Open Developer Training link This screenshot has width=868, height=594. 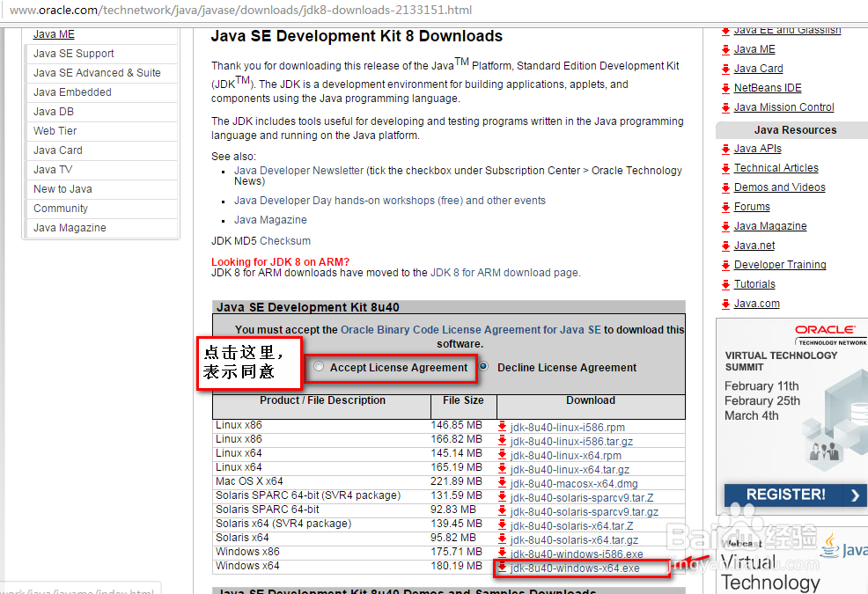click(x=780, y=265)
